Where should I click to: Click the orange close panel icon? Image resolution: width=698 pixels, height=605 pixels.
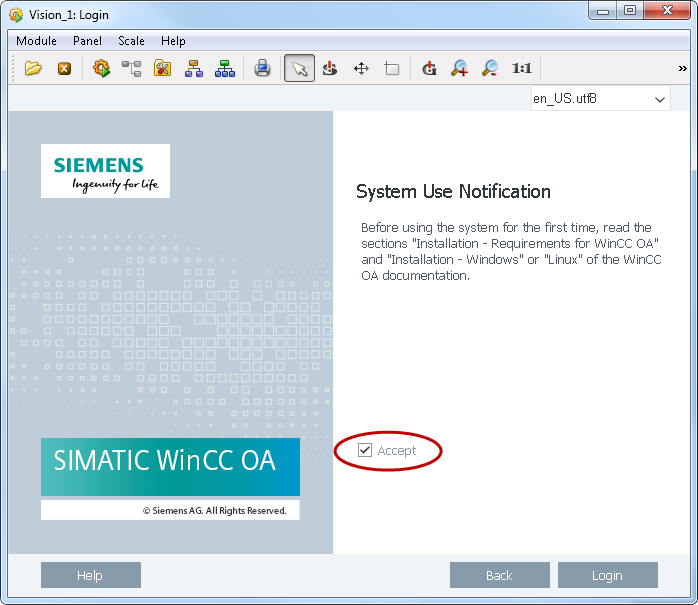[x=64, y=69]
